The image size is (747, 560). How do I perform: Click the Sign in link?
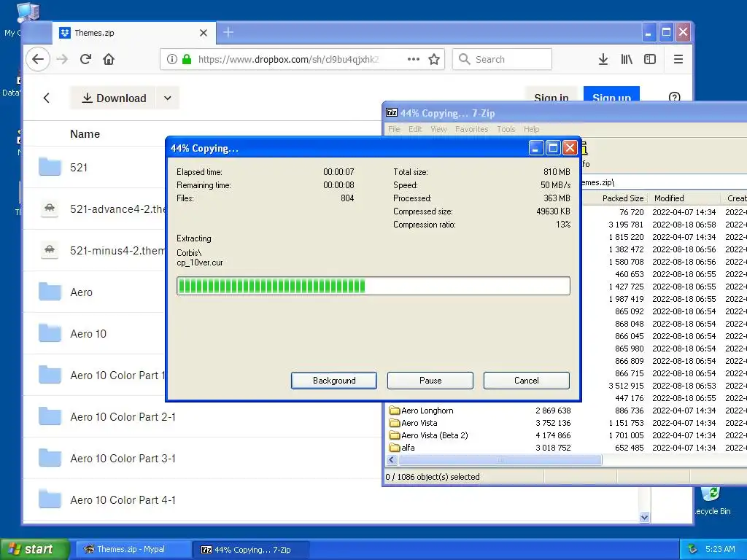point(551,97)
